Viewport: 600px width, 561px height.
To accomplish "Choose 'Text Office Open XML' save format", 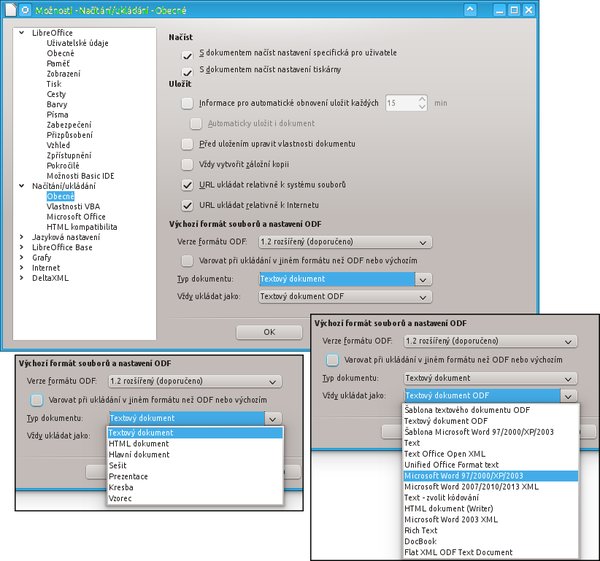I will click(x=491, y=454).
